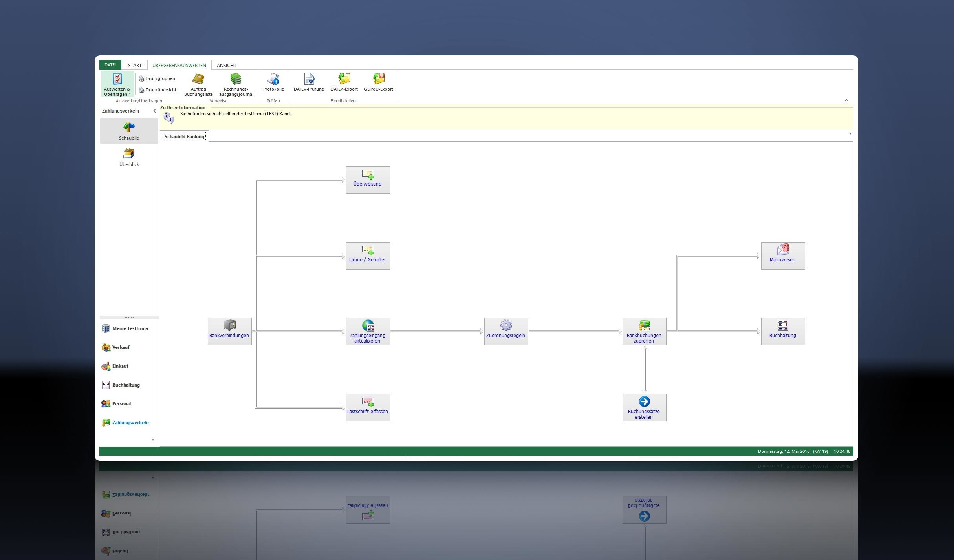Switch to the START ribbon tab
Image resolution: width=954 pixels, height=560 pixels.
[135, 65]
